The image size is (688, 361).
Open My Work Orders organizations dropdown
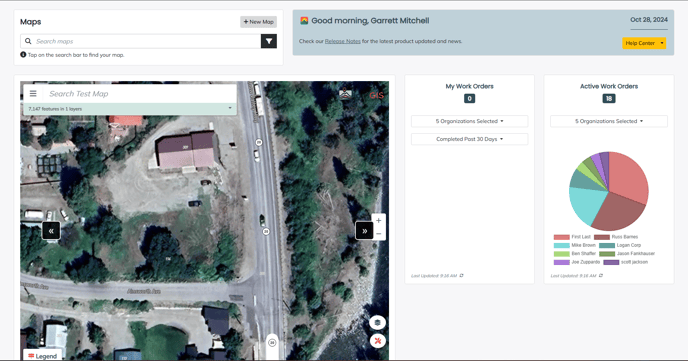click(469, 121)
